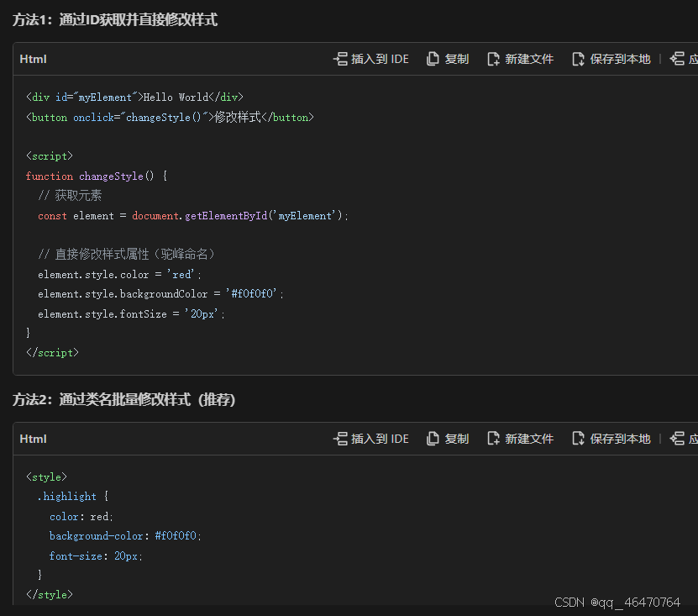Click the heading '方法1: 通过ID获取并直接修改样式'
This screenshot has height=616, width=698.
point(115,20)
